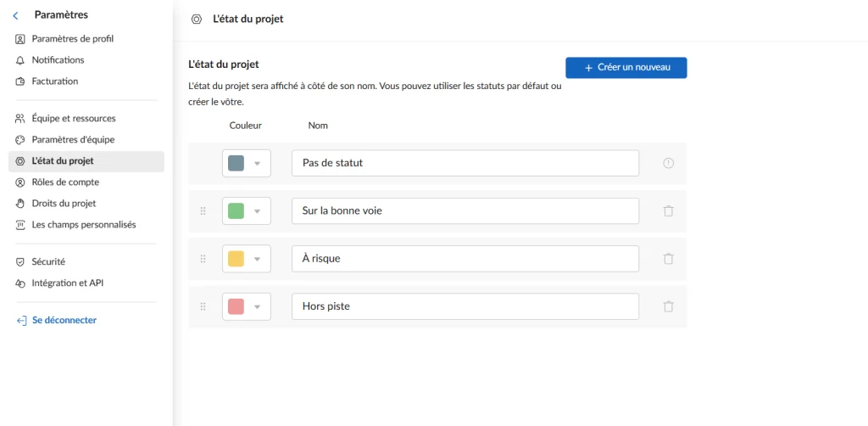Viewport: 868px width, 426px height.
Task: Expand the color dropdown arrow for Hors piste
Action: [x=257, y=307]
